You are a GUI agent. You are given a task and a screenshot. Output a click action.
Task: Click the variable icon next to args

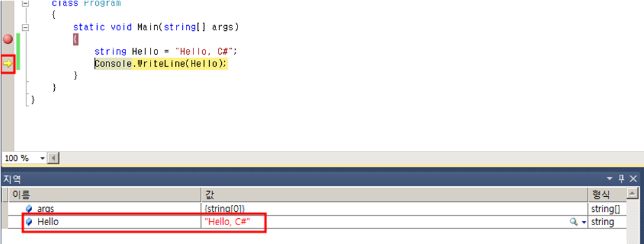[29, 209]
